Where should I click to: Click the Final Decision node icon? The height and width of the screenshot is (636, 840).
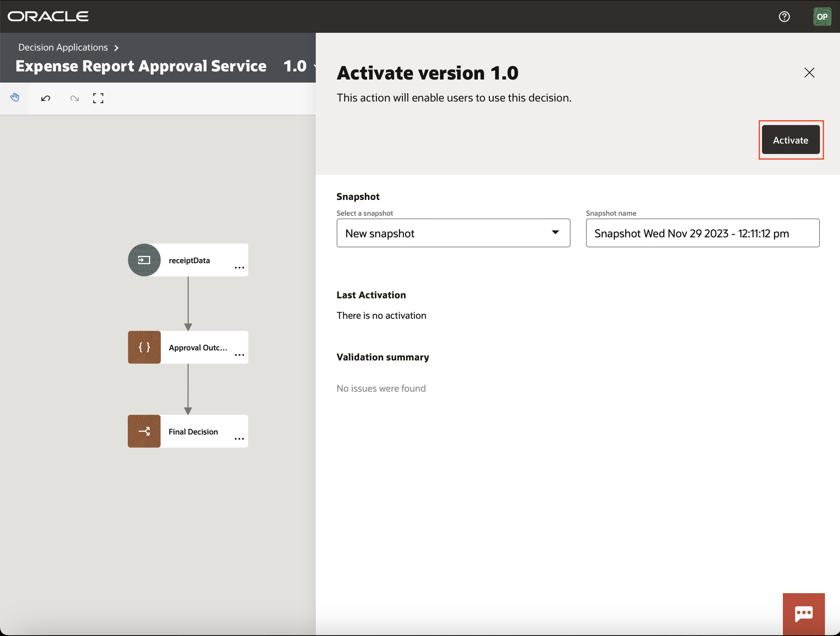(144, 431)
